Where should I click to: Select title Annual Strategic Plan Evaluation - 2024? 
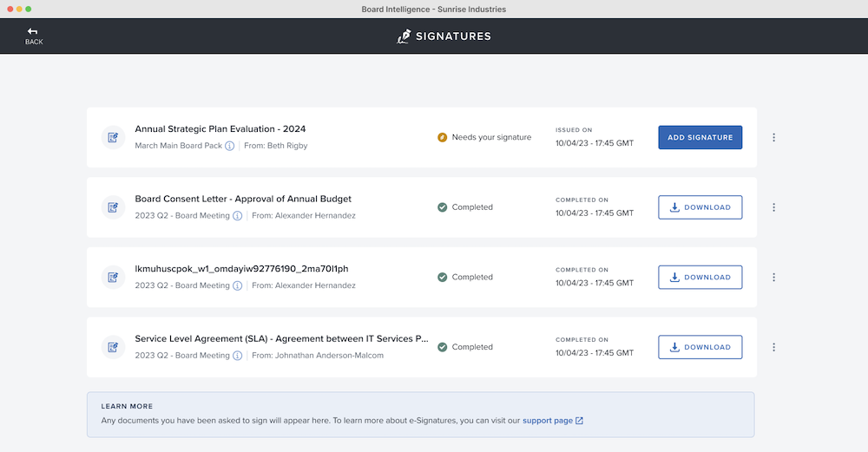pos(220,129)
